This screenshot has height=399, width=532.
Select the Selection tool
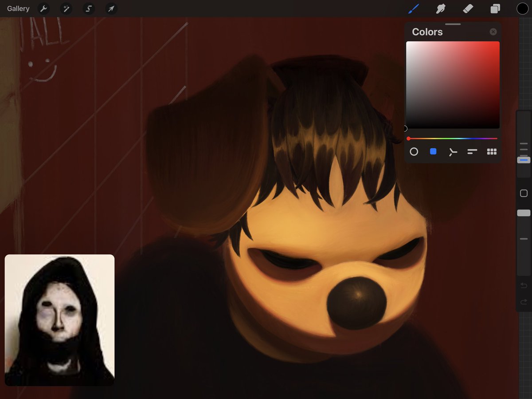click(88, 8)
